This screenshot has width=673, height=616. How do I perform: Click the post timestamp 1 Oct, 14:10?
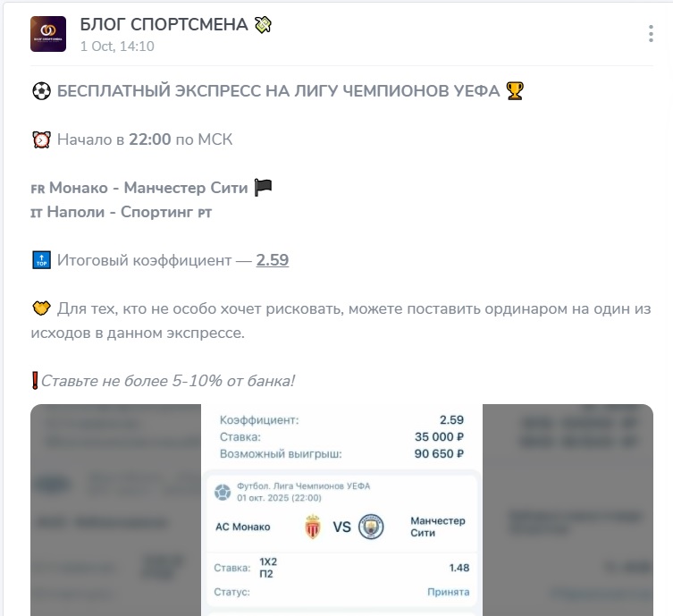[x=117, y=46]
